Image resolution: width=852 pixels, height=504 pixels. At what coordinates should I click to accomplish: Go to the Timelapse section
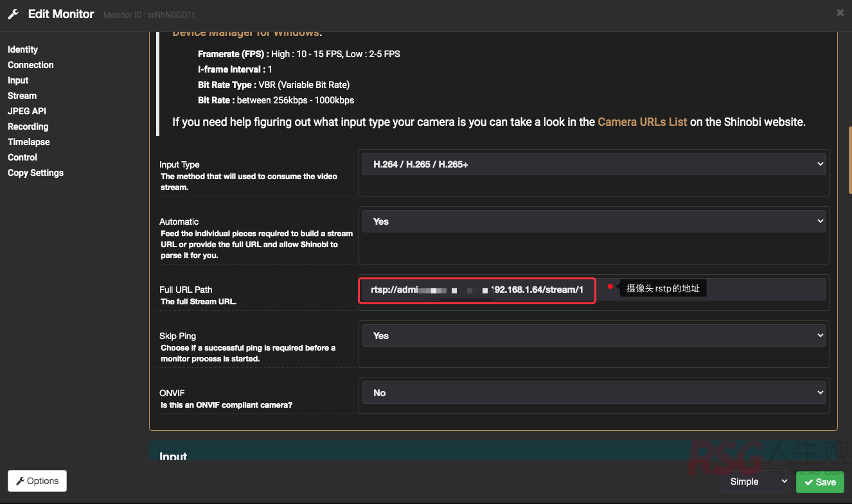click(28, 142)
